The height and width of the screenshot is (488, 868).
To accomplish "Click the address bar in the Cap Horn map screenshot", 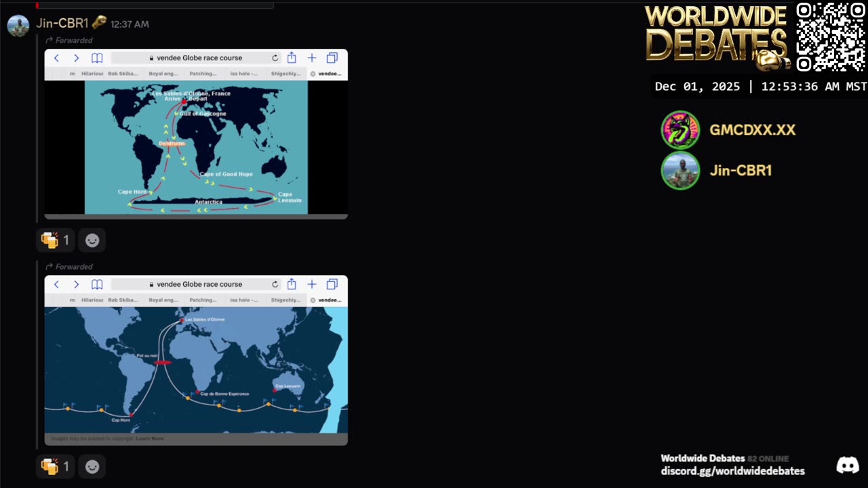I will [195, 285].
